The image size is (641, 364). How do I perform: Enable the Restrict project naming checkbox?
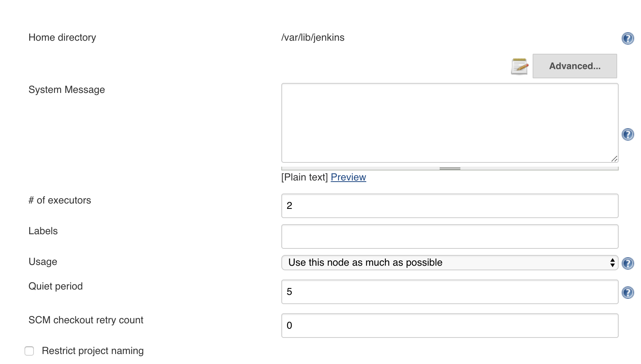click(x=29, y=351)
